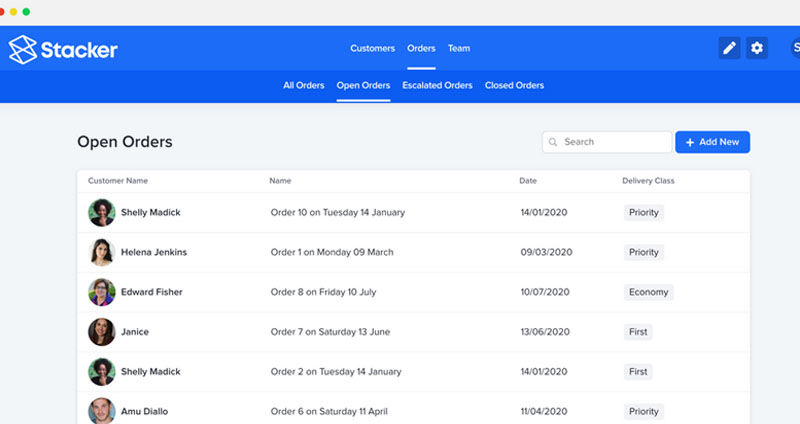Open the Customers menu item
800x424 pixels.
coord(372,48)
